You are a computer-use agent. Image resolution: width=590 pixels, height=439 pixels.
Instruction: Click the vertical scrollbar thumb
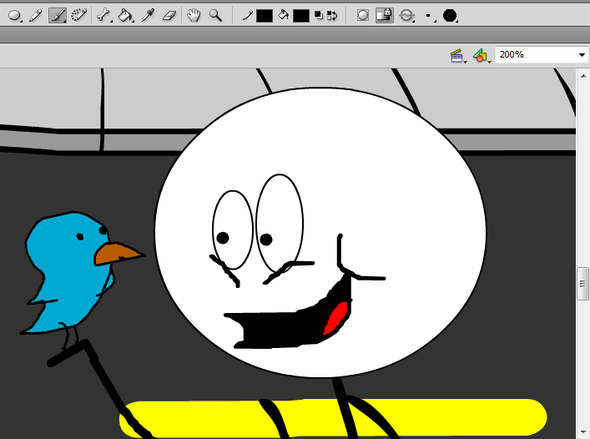point(583,284)
